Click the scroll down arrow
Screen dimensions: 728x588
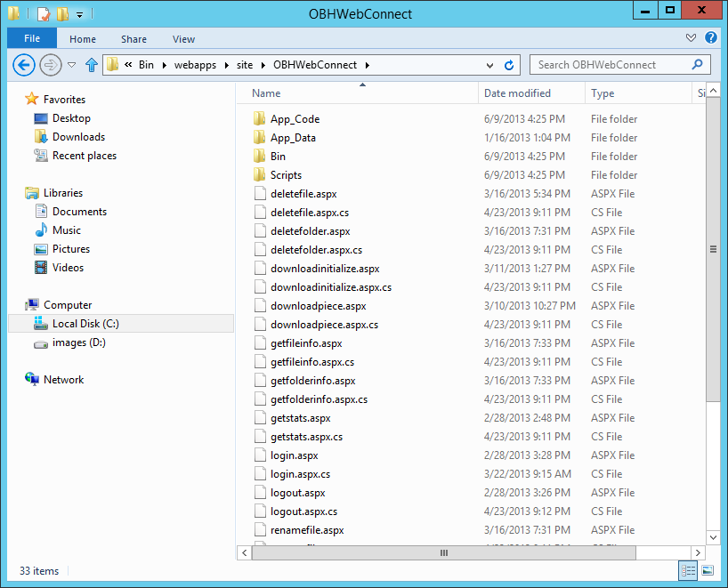click(713, 537)
